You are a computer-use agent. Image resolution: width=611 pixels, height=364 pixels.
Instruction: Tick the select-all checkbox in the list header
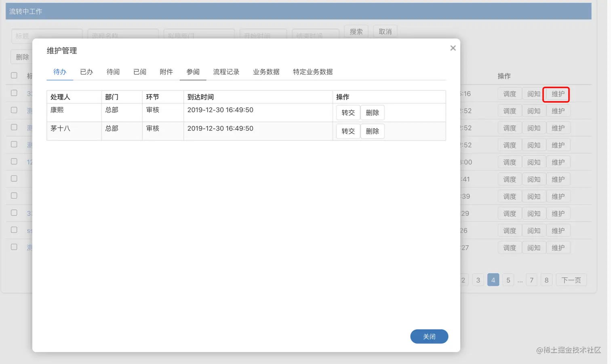coord(14,75)
